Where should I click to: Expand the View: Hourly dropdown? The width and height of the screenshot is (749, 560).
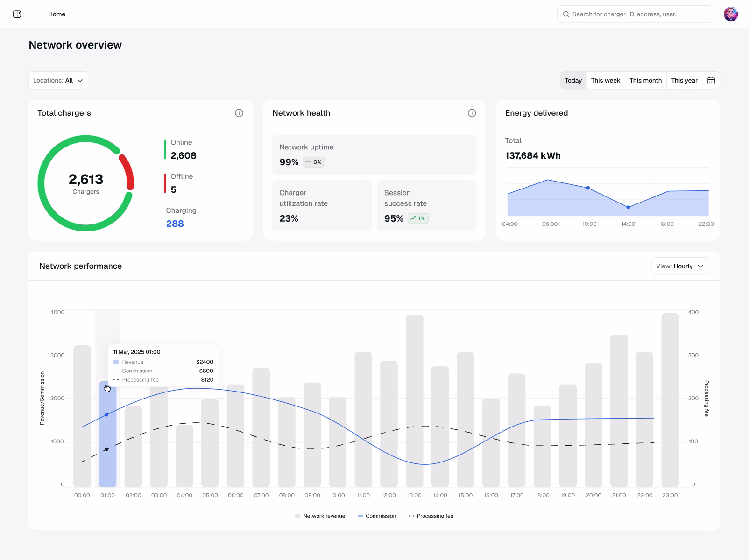coord(680,266)
